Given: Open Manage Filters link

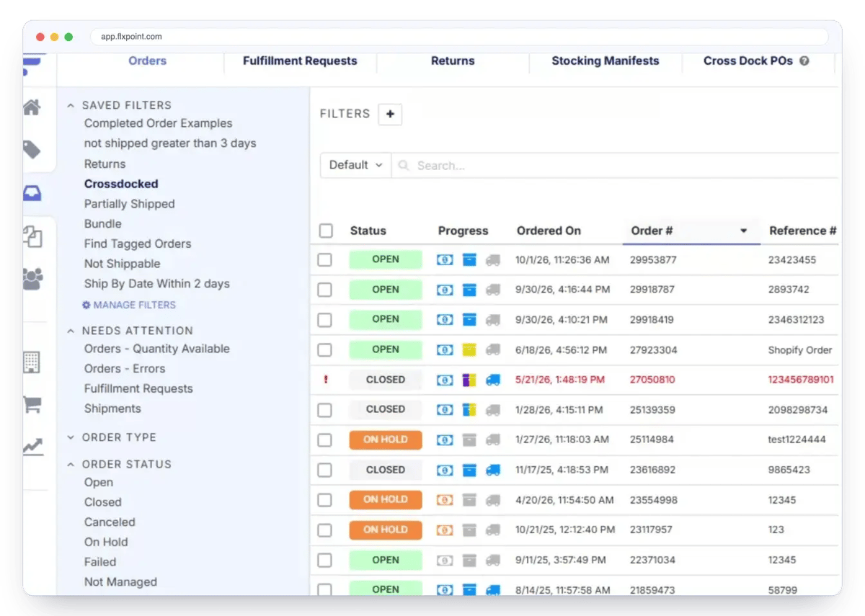Looking at the screenshot, I should coord(129,305).
